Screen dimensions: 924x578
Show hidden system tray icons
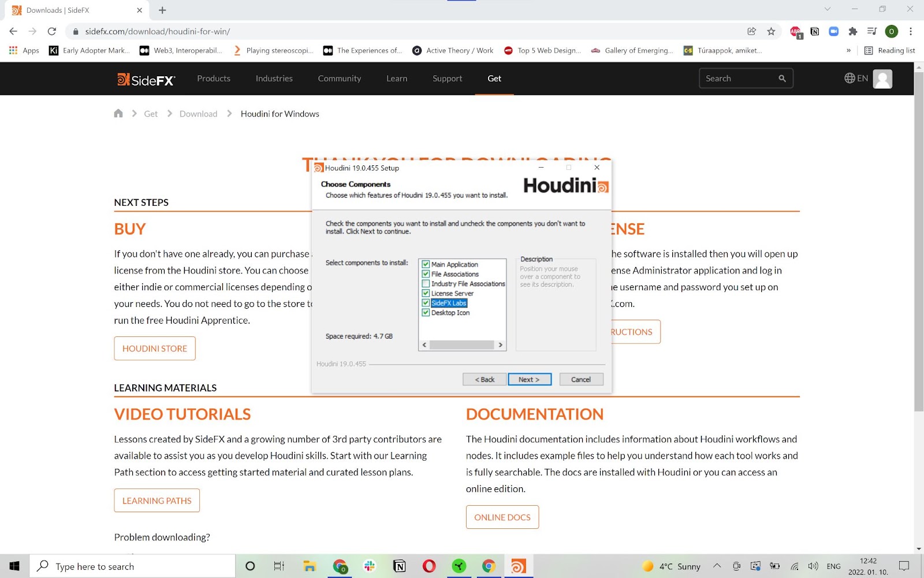click(x=717, y=566)
